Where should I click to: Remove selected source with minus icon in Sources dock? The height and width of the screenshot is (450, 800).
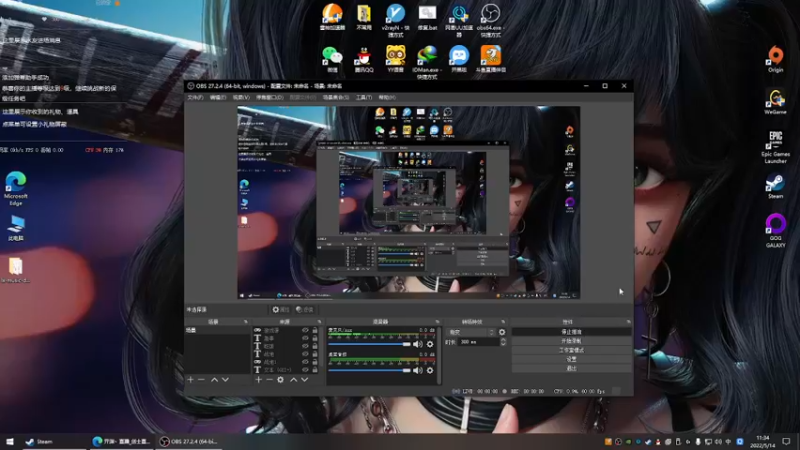[269, 380]
